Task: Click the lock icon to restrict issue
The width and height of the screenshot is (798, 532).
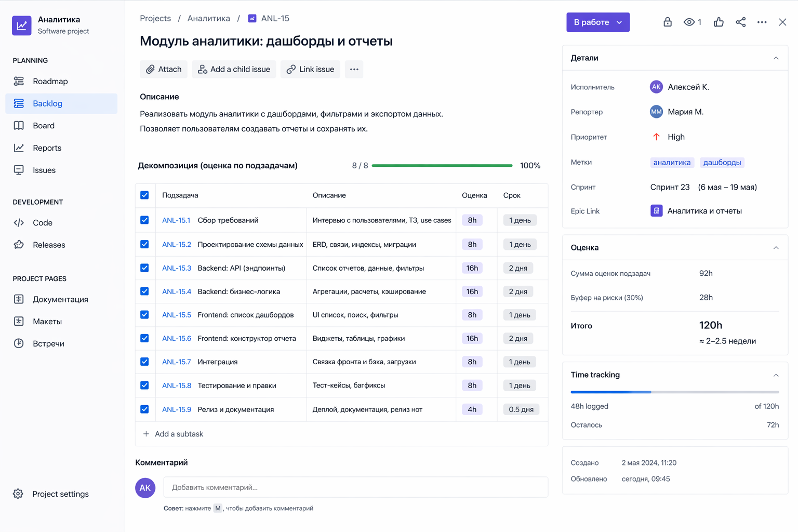Action: point(667,22)
